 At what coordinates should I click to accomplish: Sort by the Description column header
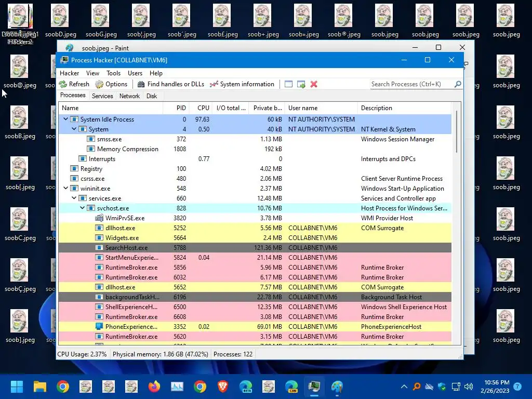[x=404, y=108]
